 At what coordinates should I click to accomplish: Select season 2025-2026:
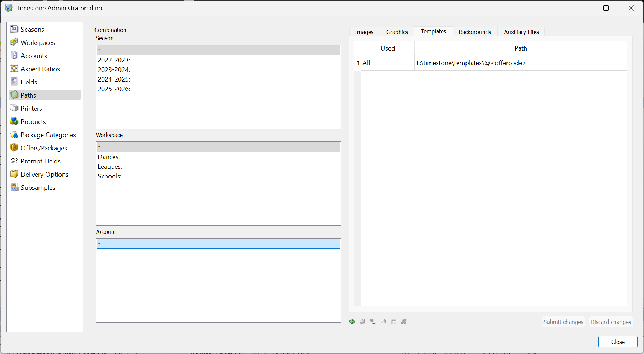[218, 89]
